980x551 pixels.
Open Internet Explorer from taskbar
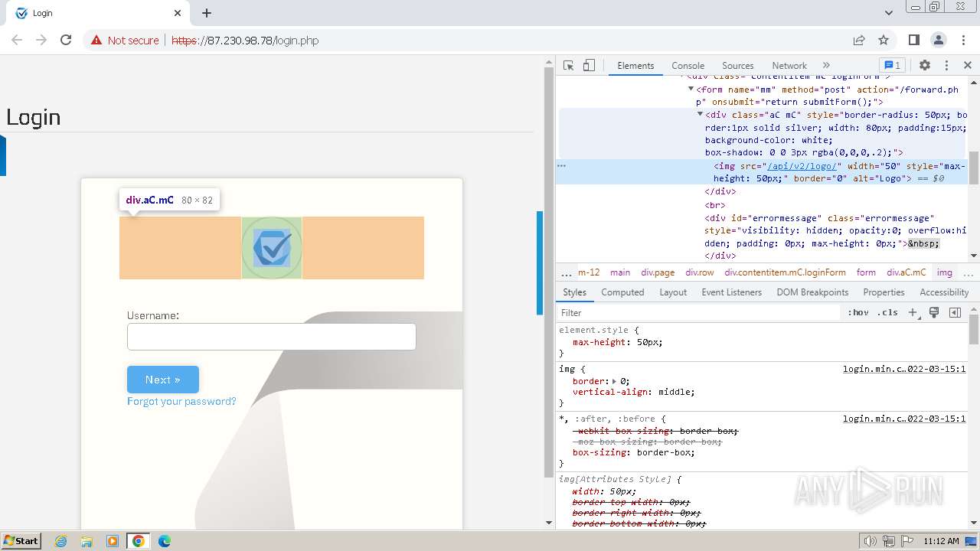click(x=61, y=541)
